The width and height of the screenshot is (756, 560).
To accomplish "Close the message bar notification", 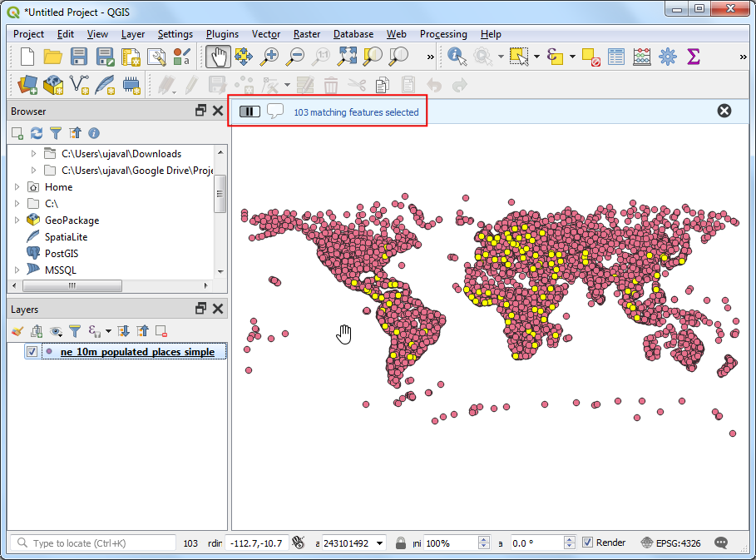I will click(724, 111).
